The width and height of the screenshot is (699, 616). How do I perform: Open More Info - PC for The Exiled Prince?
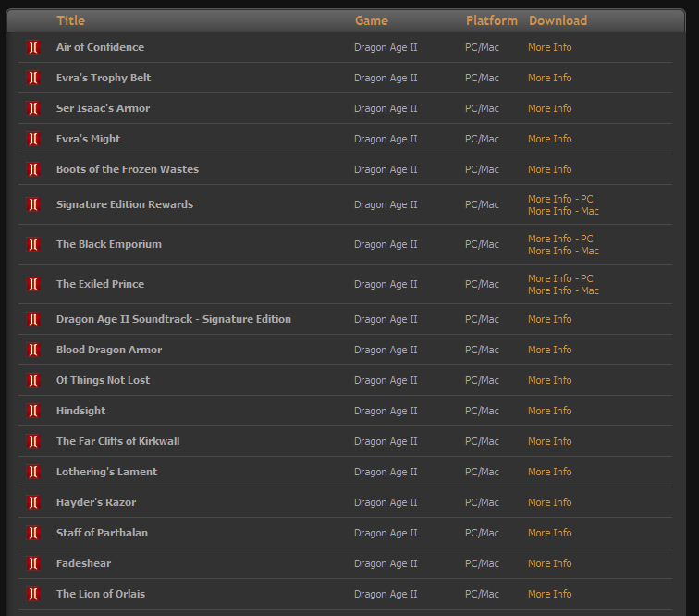point(560,278)
